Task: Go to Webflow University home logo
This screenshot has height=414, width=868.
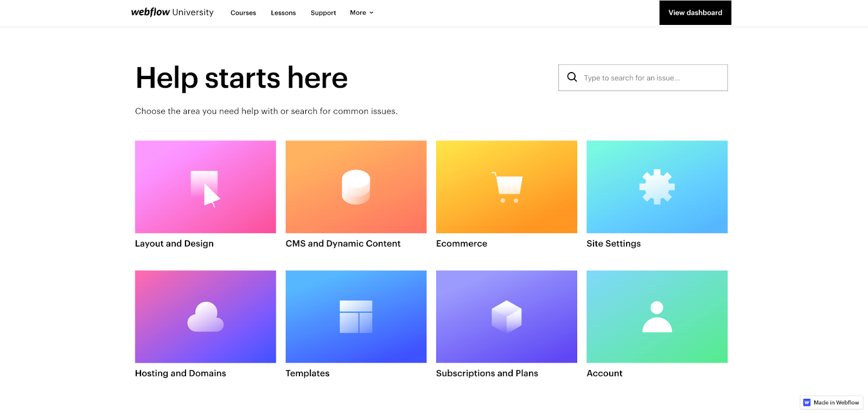Action: tap(173, 12)
